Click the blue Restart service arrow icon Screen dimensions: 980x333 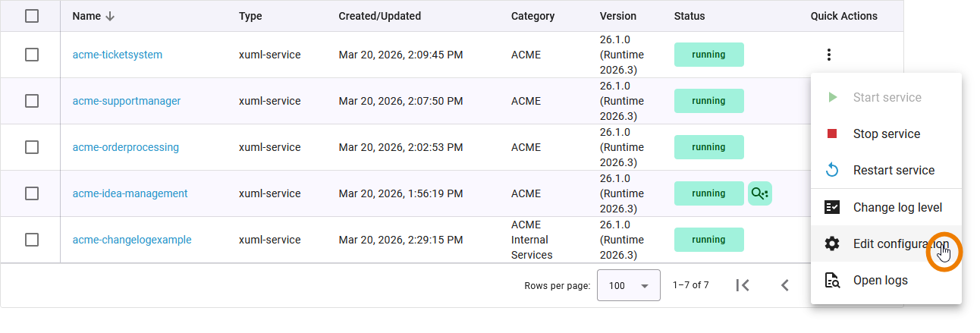pos(832,171)
